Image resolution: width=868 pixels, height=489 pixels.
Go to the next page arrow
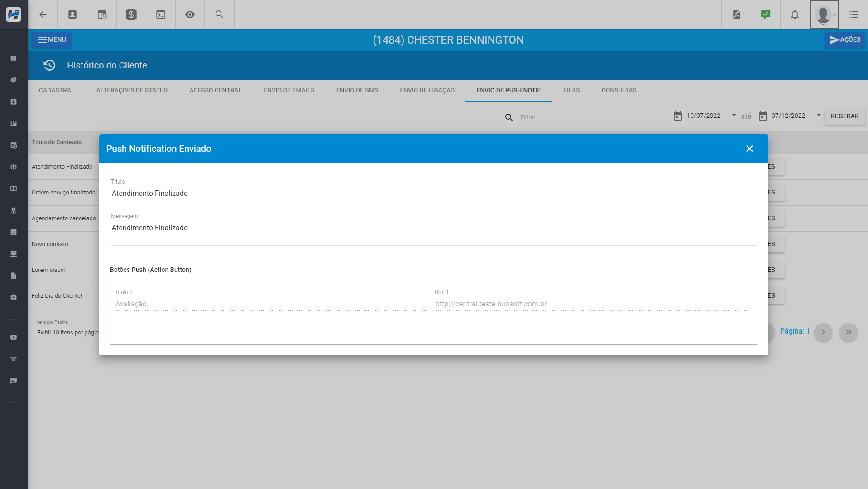pos(823,332)
